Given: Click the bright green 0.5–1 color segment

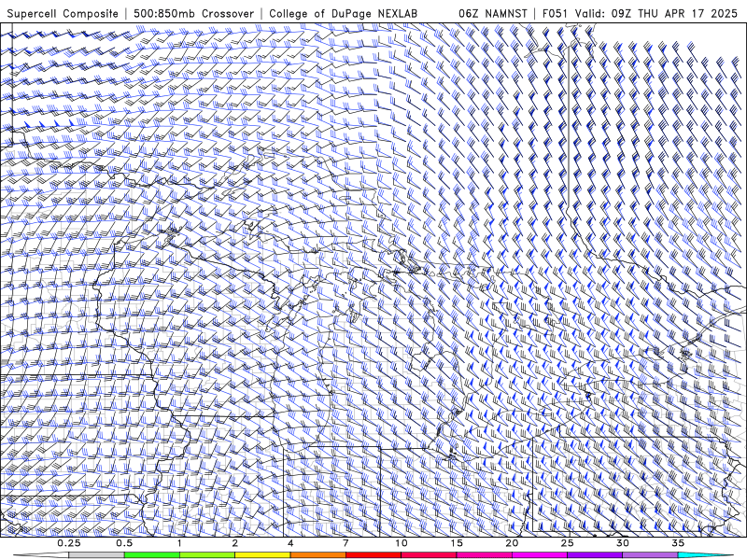Looking at the screenshot, I should point(152,555).
